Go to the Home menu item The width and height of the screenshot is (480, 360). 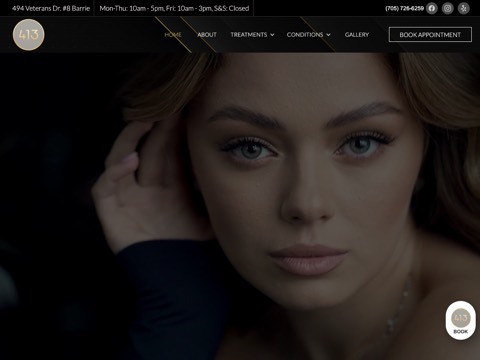coord(173,35)
